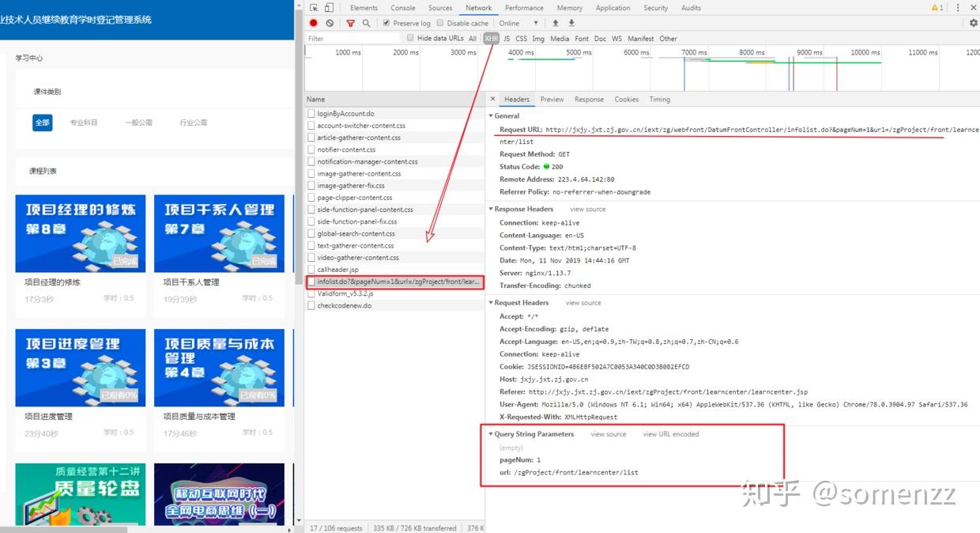Image resolution: width=980 pixels, height=533 pixels.
Task: Uncheck the Preserve log checkbox
Action: point(386,23)
